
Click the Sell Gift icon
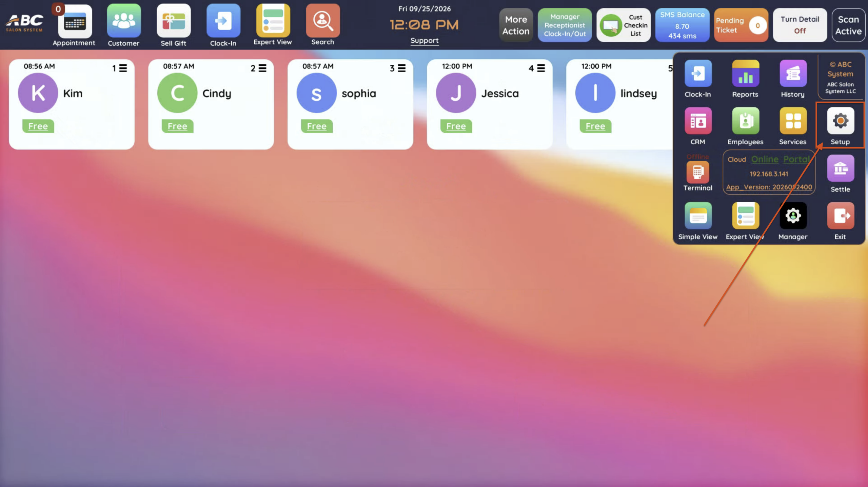(174, 21)
